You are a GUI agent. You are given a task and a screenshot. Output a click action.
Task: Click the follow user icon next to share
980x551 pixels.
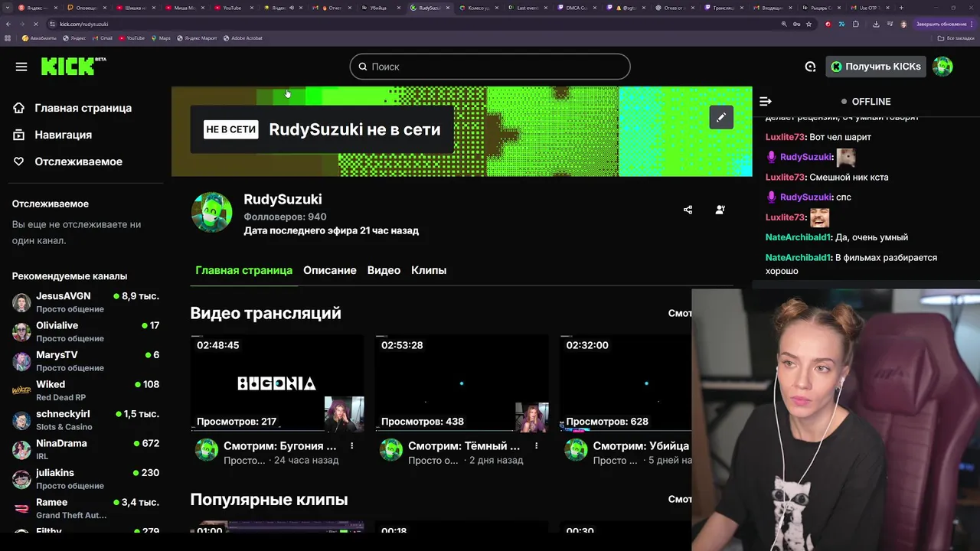point(720,210)
